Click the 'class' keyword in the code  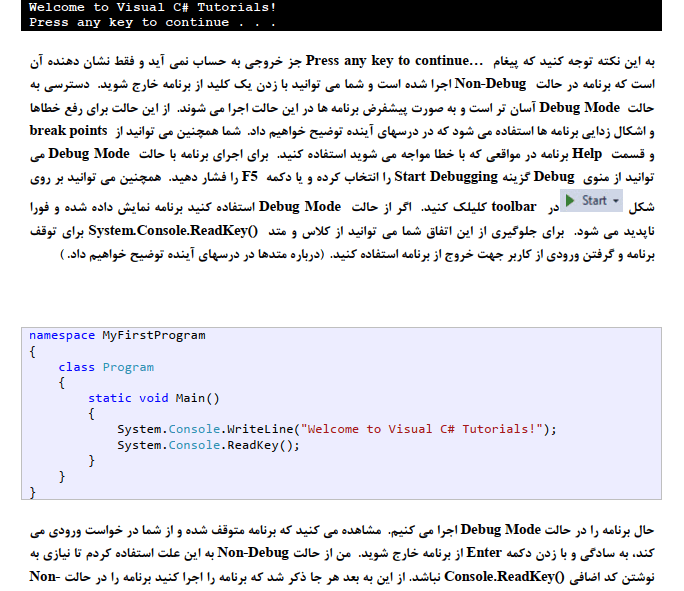(x=76, y=367)
